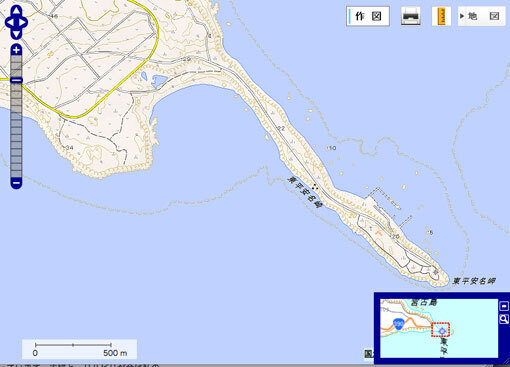Open the print tool printer icon
Image resolution: width=510 pixels, height=367 pixels.
tap(411, 16)
